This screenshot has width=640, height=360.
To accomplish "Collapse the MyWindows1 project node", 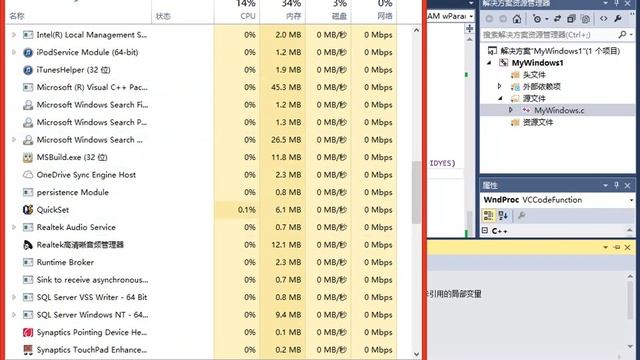I will coord(489,63).
